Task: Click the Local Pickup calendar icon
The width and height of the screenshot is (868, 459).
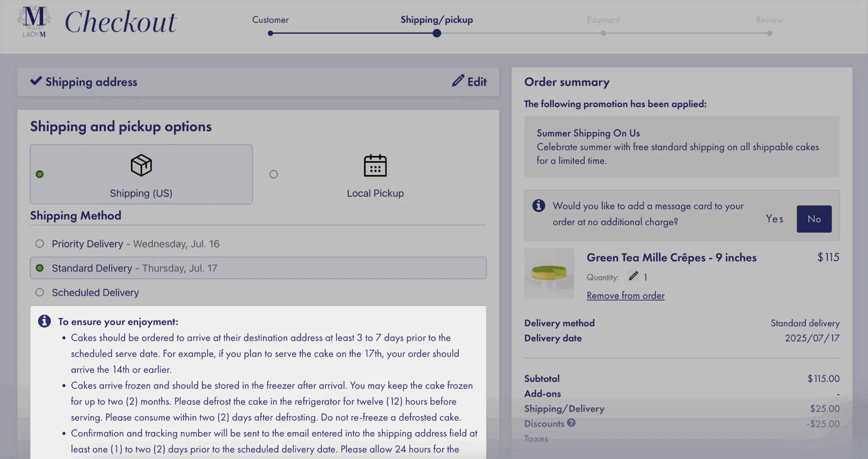Action: [375, 165]
